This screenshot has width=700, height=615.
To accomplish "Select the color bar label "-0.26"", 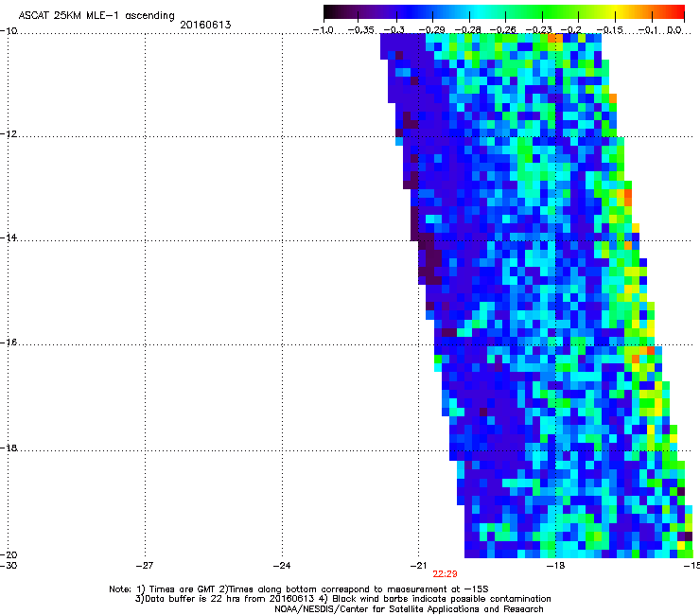I will [503, 30].
